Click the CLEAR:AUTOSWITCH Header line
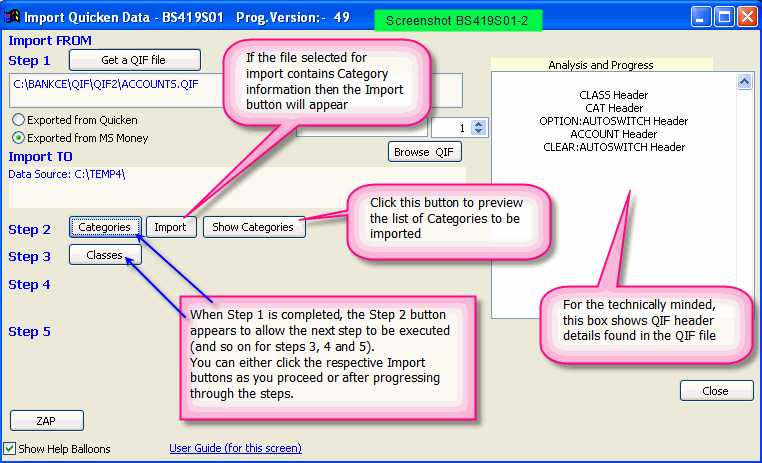 click(614, 147)
